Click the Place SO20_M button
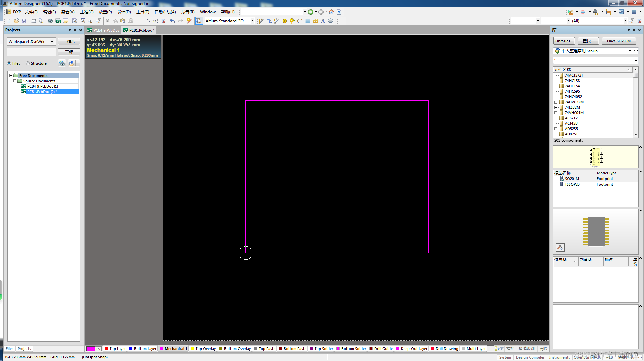Viewport: 644px width, 361px height. (x=619, y=41)
